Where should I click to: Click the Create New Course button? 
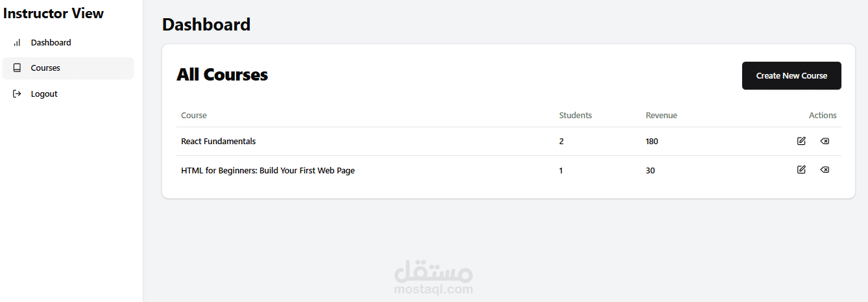[791, 76]
